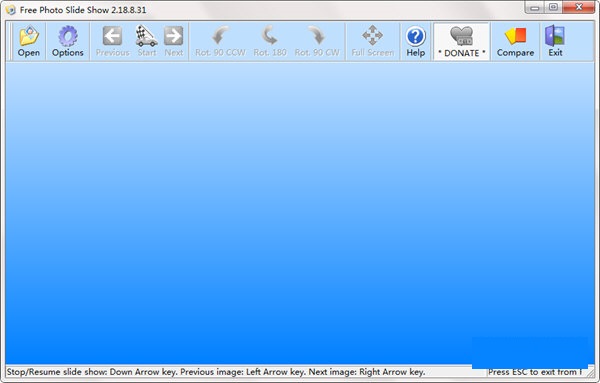600x383 pixels.
Task: Start the slide show
Action: click(x=147, y=41)
